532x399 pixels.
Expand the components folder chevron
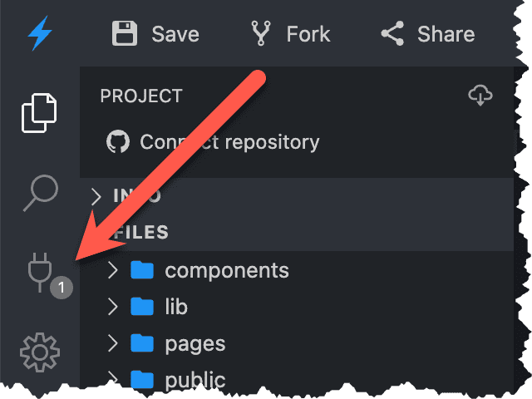[x=114, y=270]
